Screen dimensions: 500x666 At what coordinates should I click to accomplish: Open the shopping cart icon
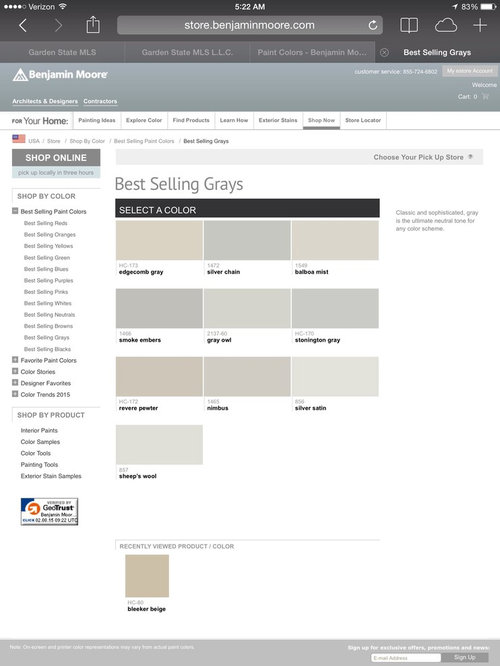pos(485,96)
